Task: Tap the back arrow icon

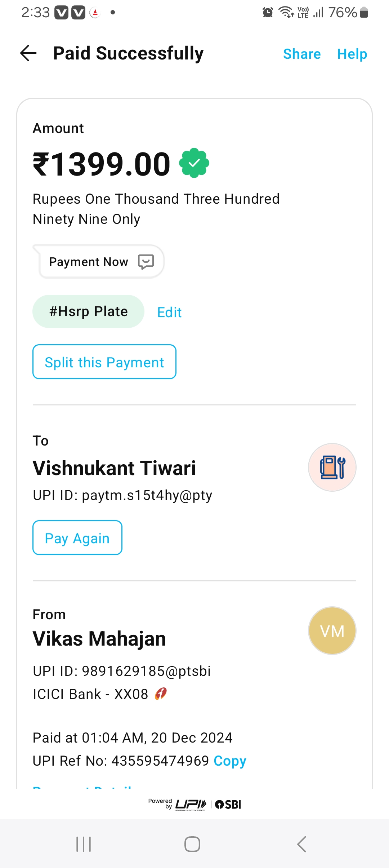Action: [28, 53]
